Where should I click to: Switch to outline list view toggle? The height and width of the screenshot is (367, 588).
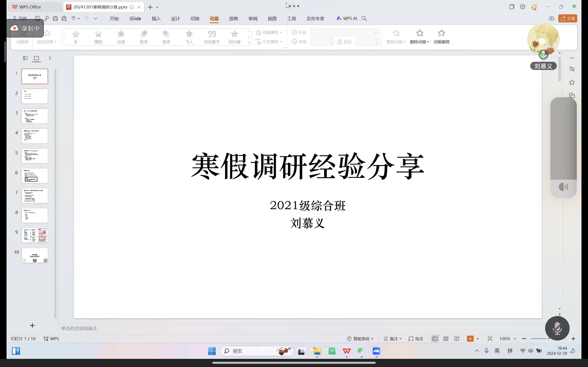pos(26,58)
